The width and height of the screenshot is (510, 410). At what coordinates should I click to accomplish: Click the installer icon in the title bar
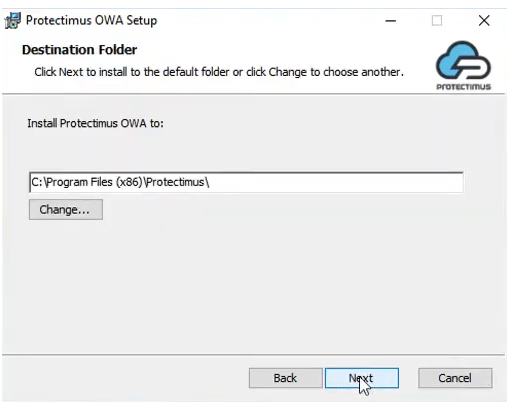[13, 21]
